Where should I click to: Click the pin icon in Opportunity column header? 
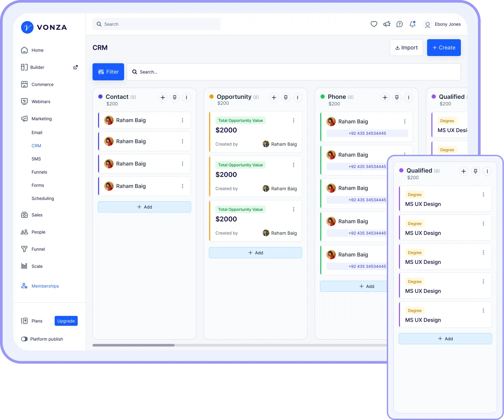tap(286, 98)
